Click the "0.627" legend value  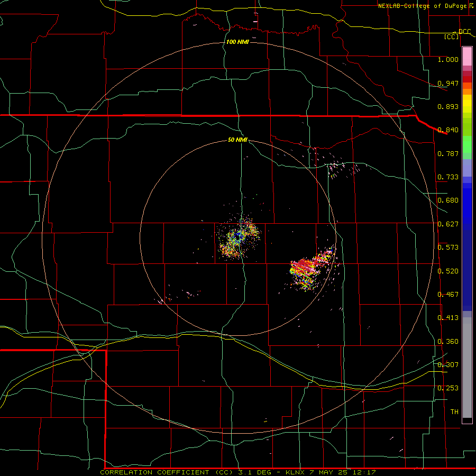coord(448,224)
